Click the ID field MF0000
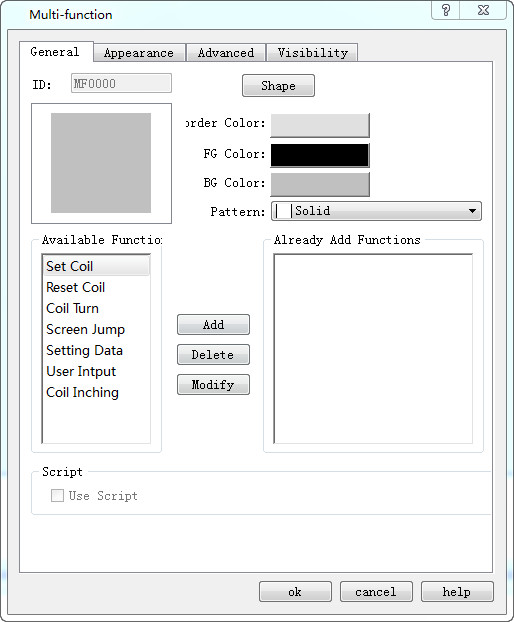514x622 pixels. [x=121, y=83]
